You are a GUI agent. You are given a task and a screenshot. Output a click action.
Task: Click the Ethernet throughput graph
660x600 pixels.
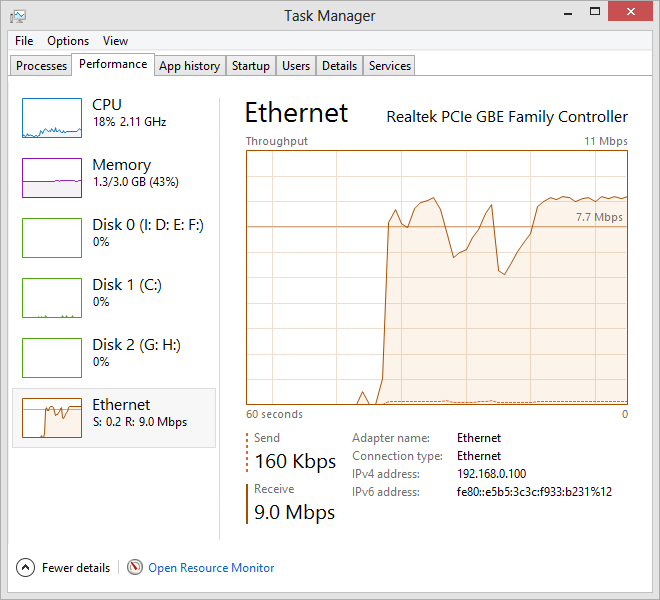[x=437, y=277]
